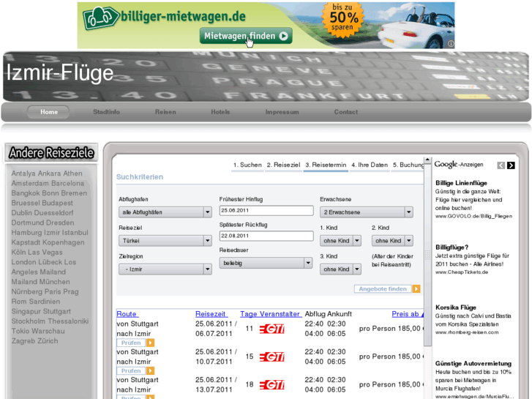Open the Stadtinfo menu item
Screen dimensions: 532x399
click(106, 112)
